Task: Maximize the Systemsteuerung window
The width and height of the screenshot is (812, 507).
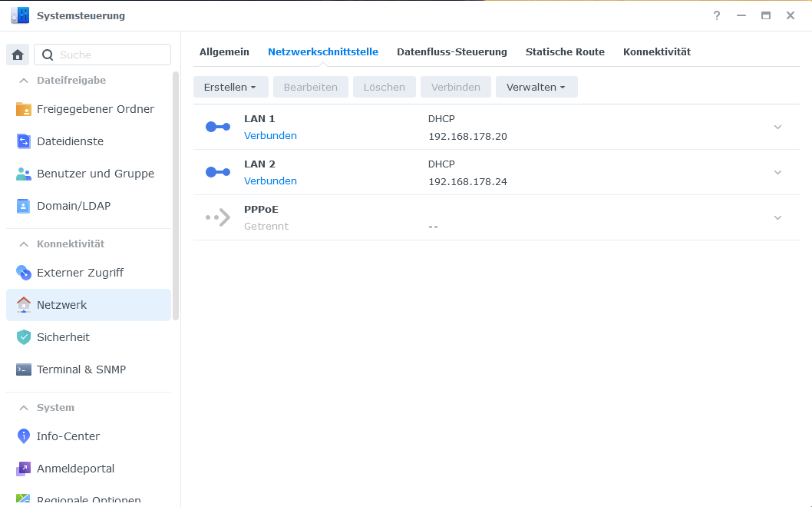Action: pyautogui.click(x=766, y=15)
